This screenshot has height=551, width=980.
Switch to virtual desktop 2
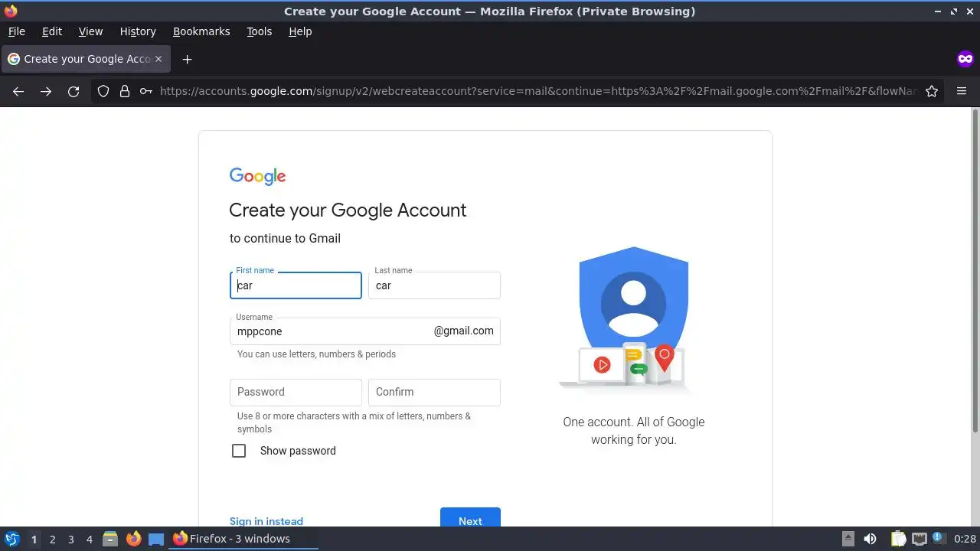click(52, 539)
